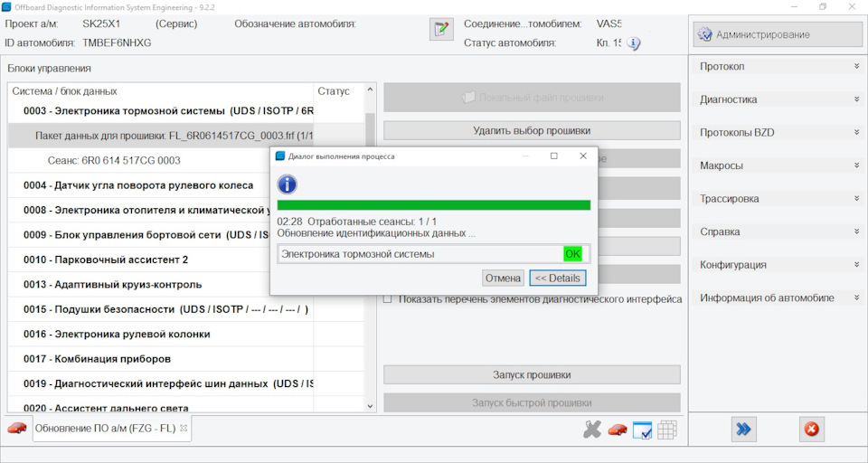Expand the Справка section
This screenshot has width=868, height=463.
778,231
